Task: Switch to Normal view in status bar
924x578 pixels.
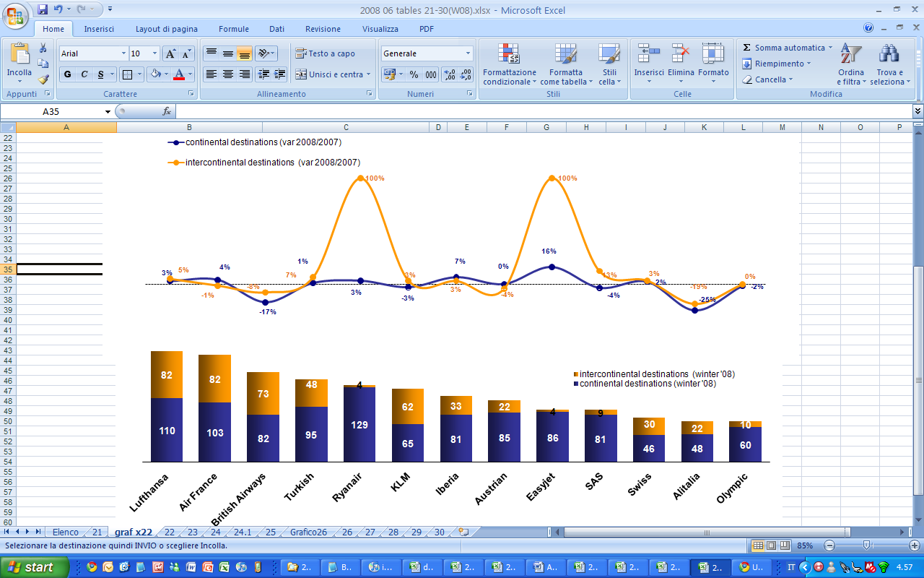Action: click(x=757, y=545)
